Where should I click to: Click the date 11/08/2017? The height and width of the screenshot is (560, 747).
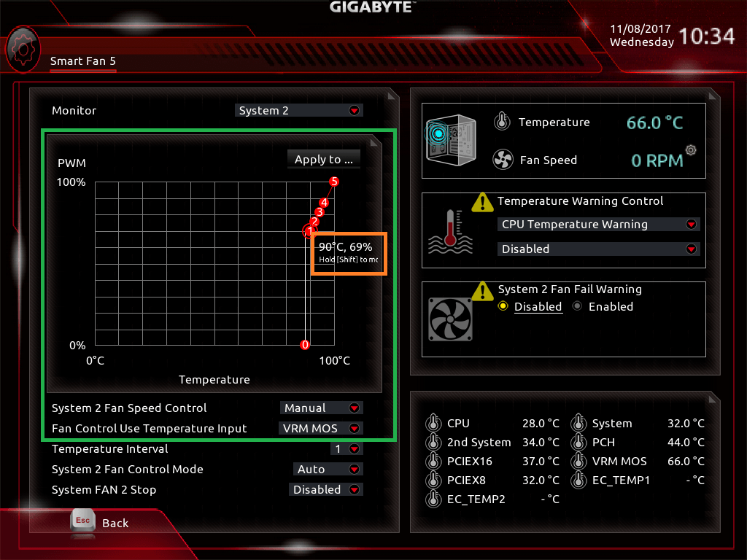pyautogui.click(x=640, y=29)
